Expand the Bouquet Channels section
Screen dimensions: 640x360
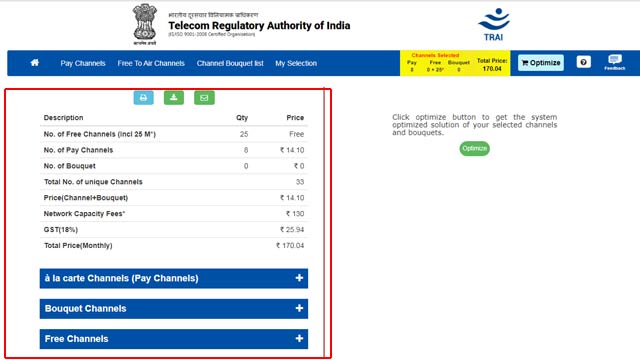pyautogui.click(x=174, y=309)
